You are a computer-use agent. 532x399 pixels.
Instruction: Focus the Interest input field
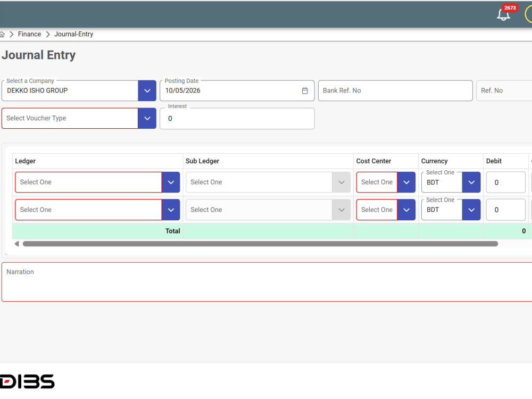click(237, 119)
